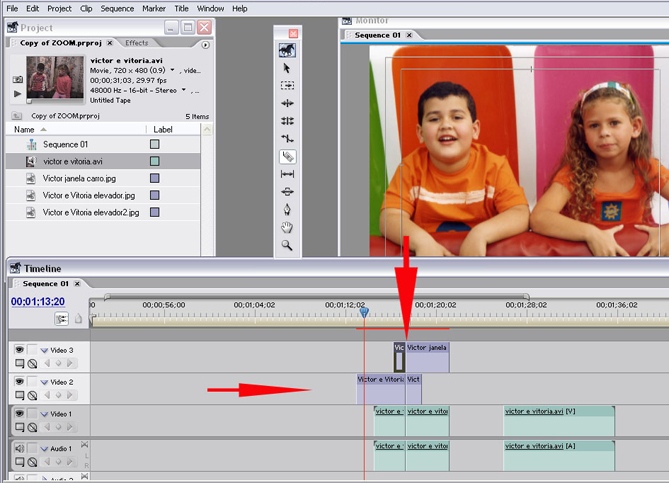Select the Track Select tool
The image size is (669, 483).
287,86
